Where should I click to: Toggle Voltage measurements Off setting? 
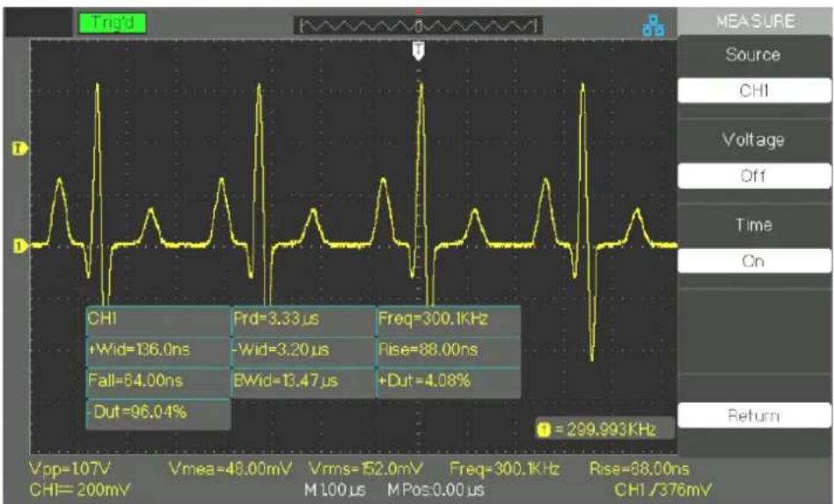754,176
